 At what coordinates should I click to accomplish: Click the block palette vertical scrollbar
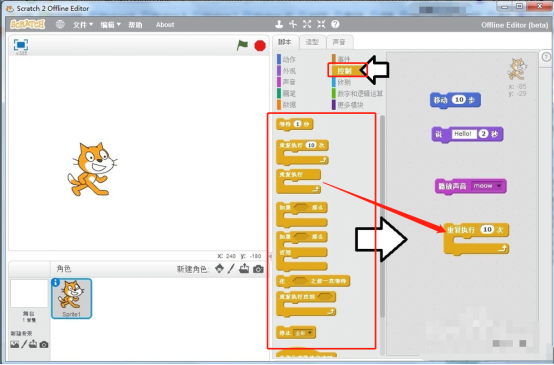[382, 216]
